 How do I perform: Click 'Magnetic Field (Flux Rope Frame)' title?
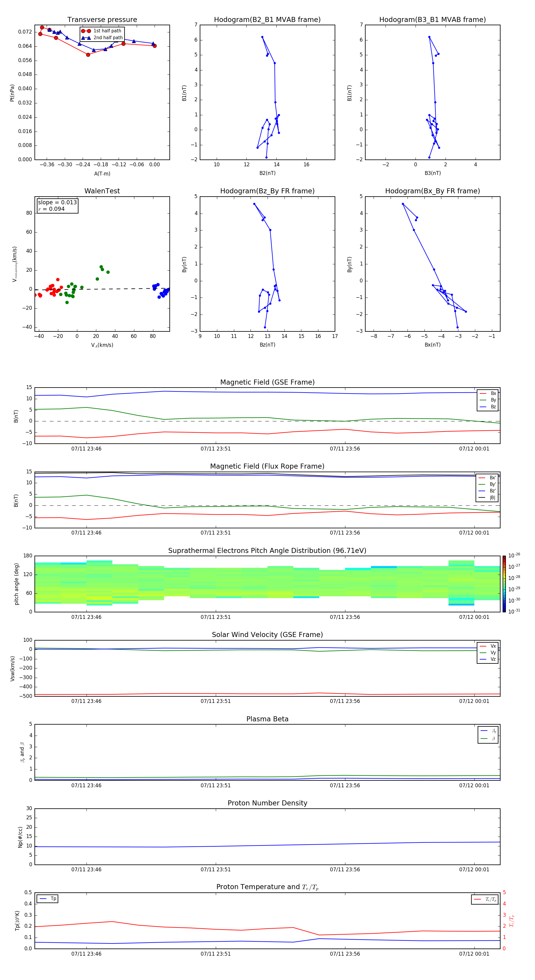(267, 467)
